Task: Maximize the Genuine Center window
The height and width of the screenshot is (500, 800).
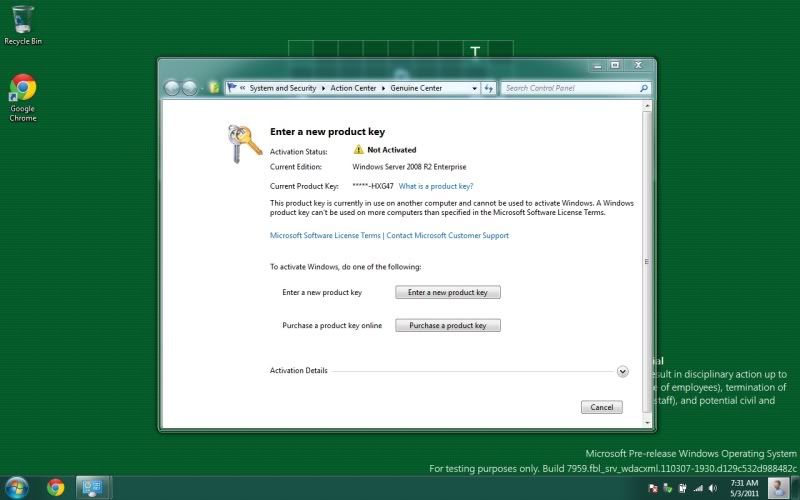Action: [x=615, y=65]
